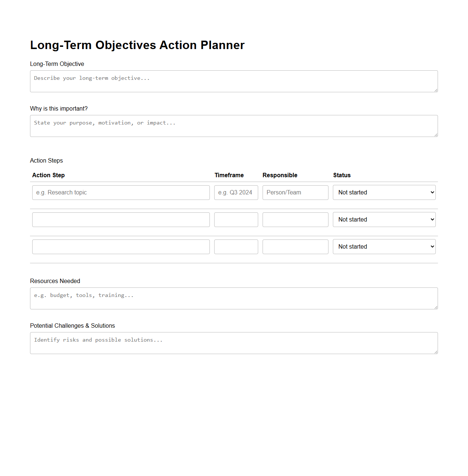Click the Long-Term Objective description box

pos(234,81)
